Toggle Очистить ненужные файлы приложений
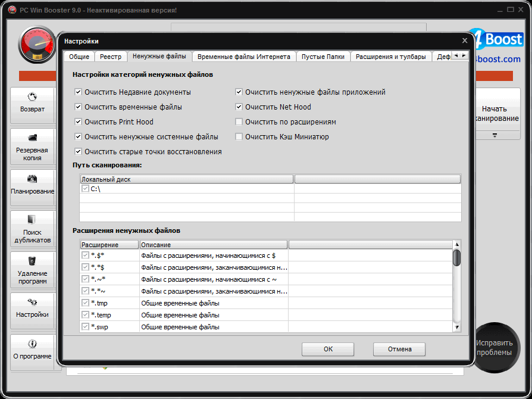Viewport: 532px width, 399px height. tap(239, 92)
